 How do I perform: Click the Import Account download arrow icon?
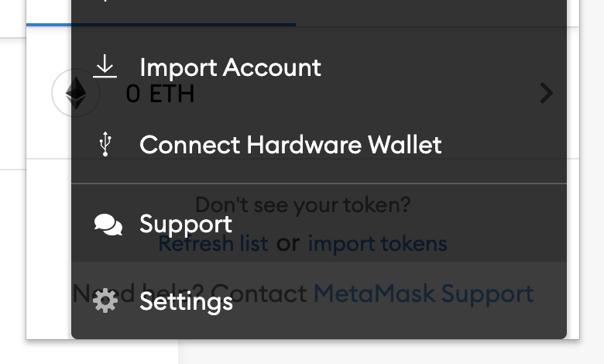(x=105, y=67)
